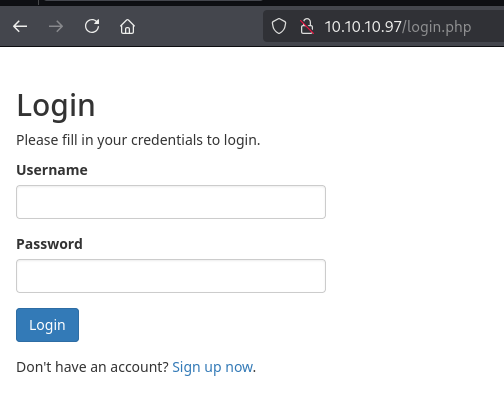Image resolution: width=504 pixels, height=396 pixels.
Task: Click the Password field label
Action: [49, 244]
